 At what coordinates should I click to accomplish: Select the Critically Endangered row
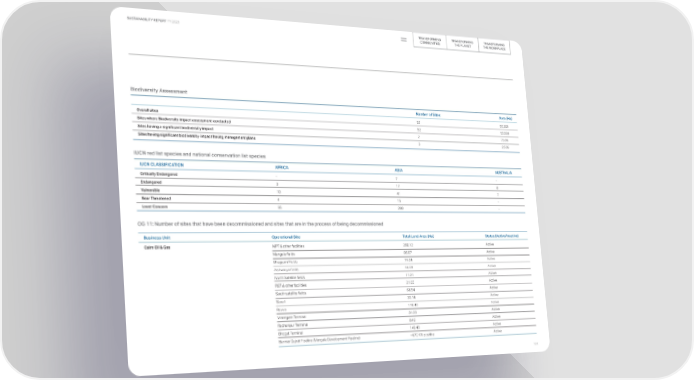[x=330, y=176]
